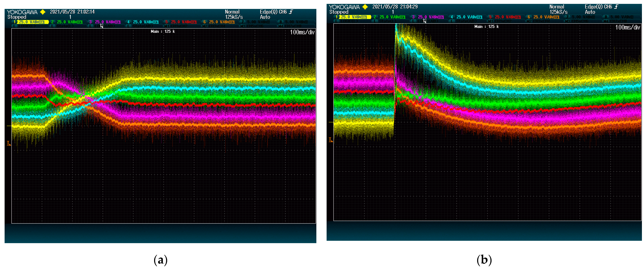The image size is (644, 269).
Task: Open the 100ms/div time scale in panel (a)
Action: coord(302,32)
